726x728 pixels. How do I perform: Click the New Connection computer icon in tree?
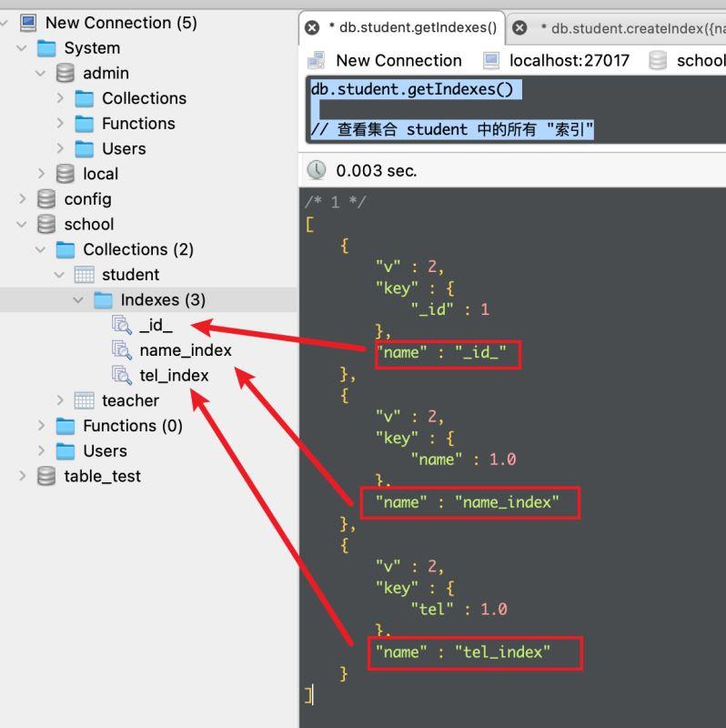[x=29, y=23]
